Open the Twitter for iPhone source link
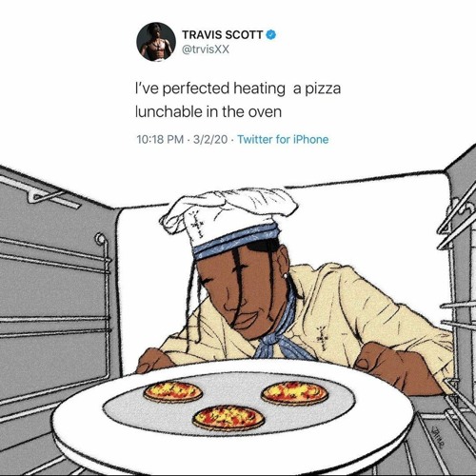This screenshot has height=476, width=476. tap(283, 139)
